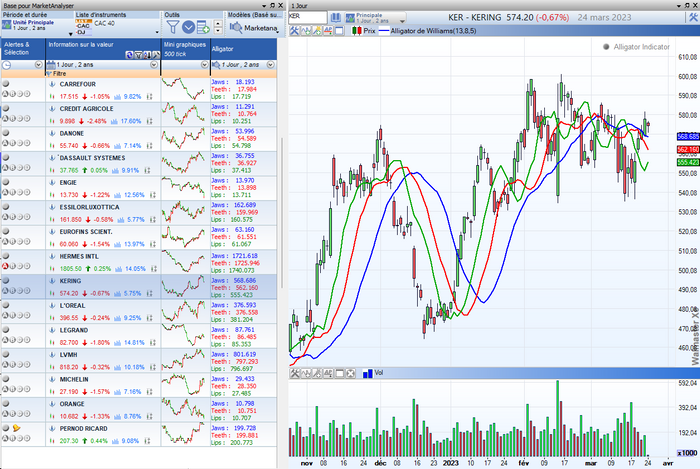Expand the Mini graphiques column dropdown
This screenshot has width=700, height=469.
(204, 65)
